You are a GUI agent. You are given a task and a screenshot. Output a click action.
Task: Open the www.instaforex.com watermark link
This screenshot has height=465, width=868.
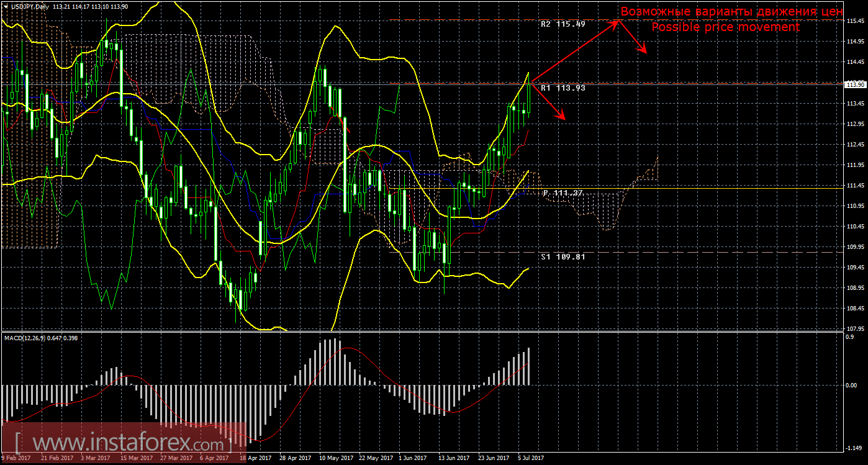pos(122,444)
